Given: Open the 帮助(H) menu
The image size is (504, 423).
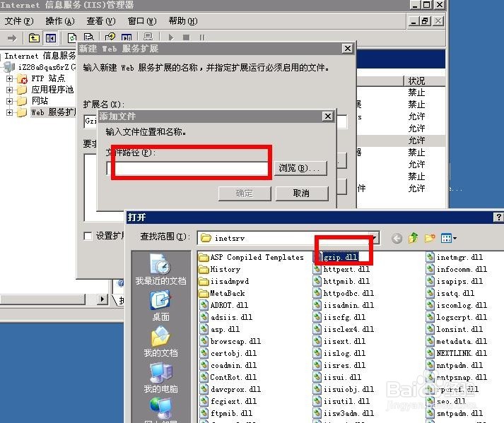Looking at the screenshot, I should click(183, 21).
